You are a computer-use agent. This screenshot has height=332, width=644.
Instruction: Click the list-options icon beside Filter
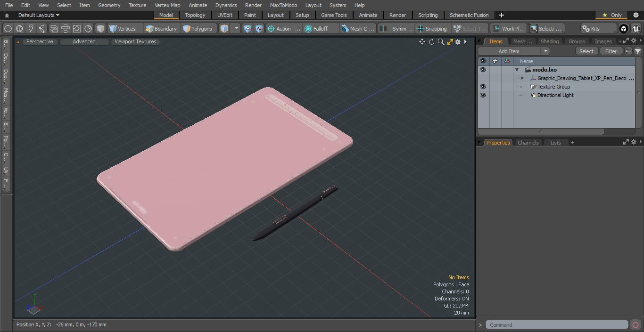pos(628,51)
